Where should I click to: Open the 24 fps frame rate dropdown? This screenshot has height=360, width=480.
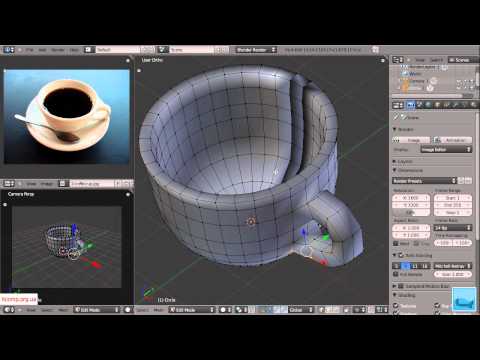coord(453,228)
